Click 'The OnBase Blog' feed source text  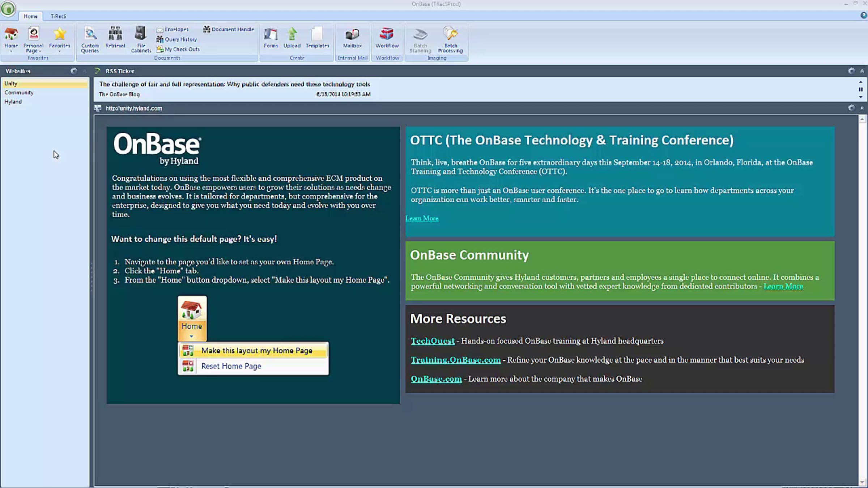(119, 94)
